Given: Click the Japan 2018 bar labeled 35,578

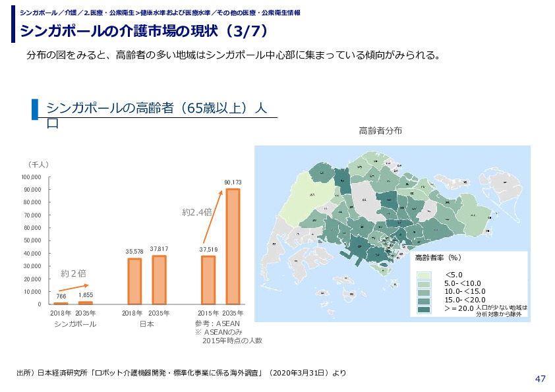Looking at the screenshot, I should [x=134, y=281].
